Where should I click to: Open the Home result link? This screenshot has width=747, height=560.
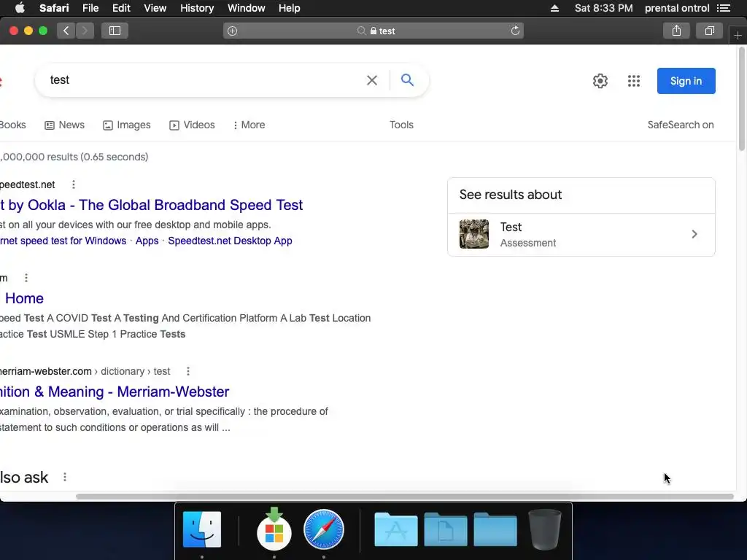[24, 298]
